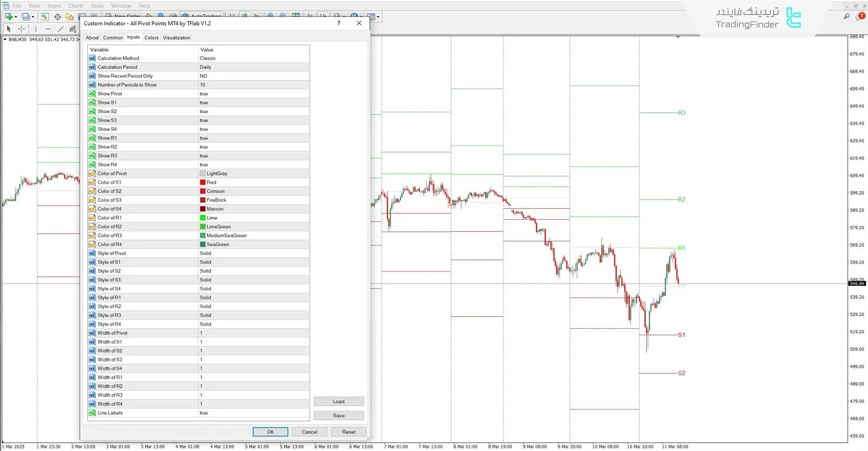Image resolution: width=868 pixels, height=451 pixels.
Task: Open the chart zoom search icon
Action: 846,16
